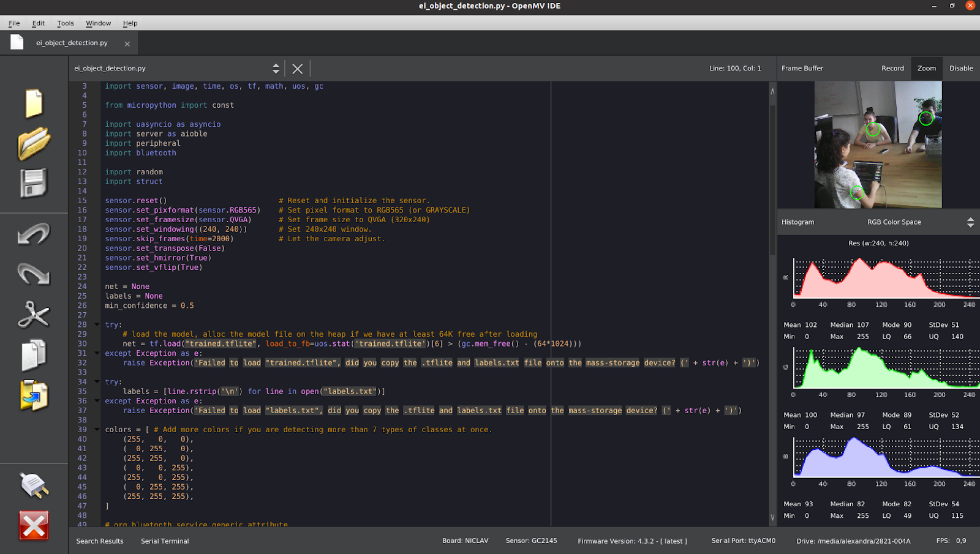
Task: Toggle Disable for the Frame Buffer
Action: [960, 69]
